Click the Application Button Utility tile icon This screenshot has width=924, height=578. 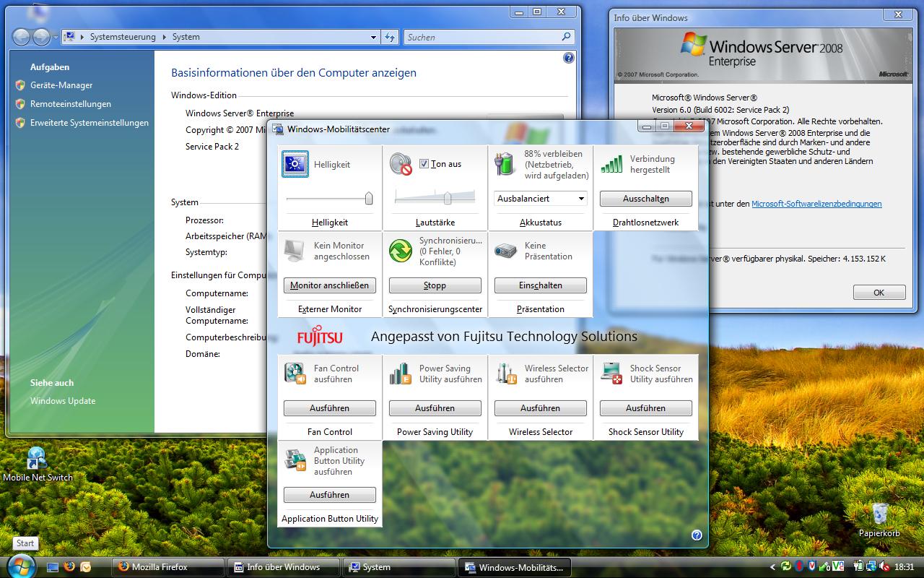click(x=295, y=460)
